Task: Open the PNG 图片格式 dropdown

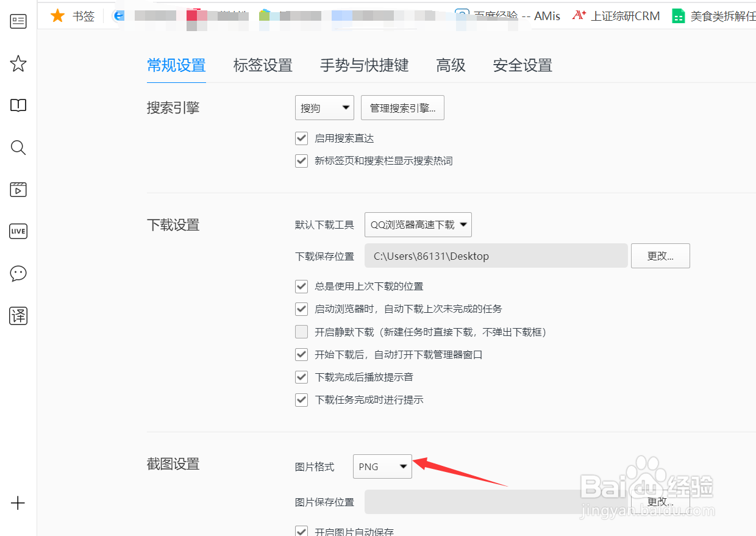Action: click(382, 466)
